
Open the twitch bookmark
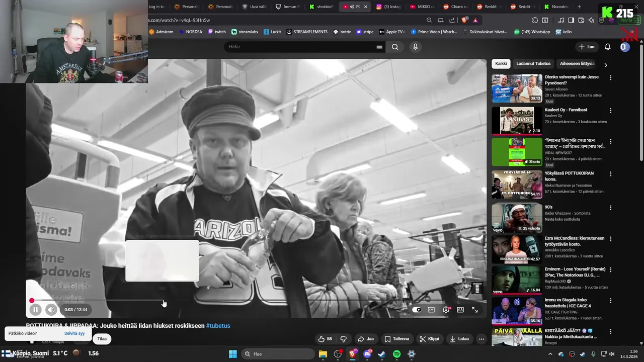(x=217, y=32)
